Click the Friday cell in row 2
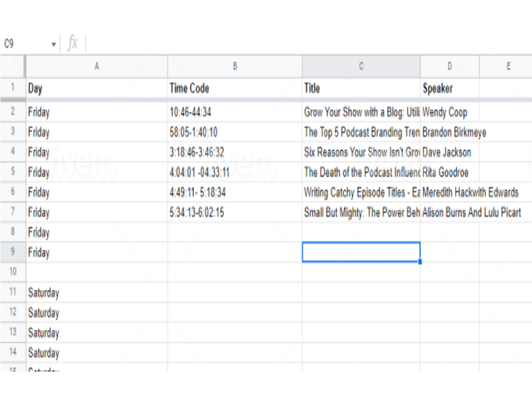The height and width of the screenshot is (399, 532). pos(97,112)
